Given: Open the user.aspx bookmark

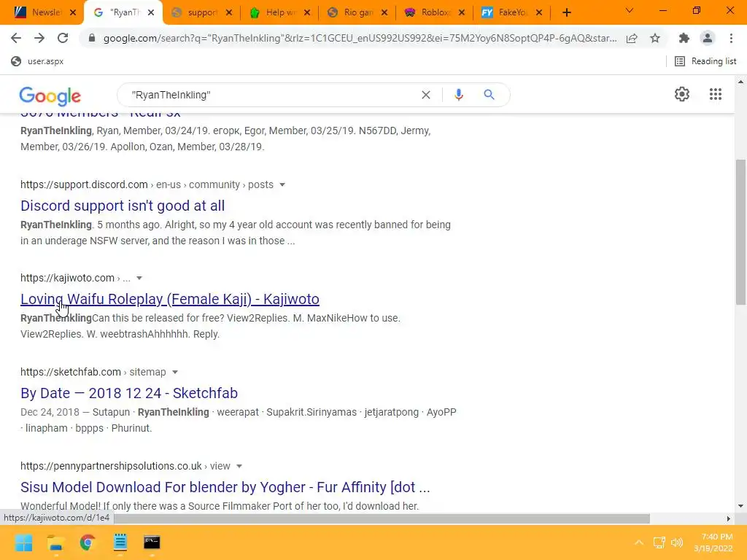Looking at the screenshot, I should [37, 61].
